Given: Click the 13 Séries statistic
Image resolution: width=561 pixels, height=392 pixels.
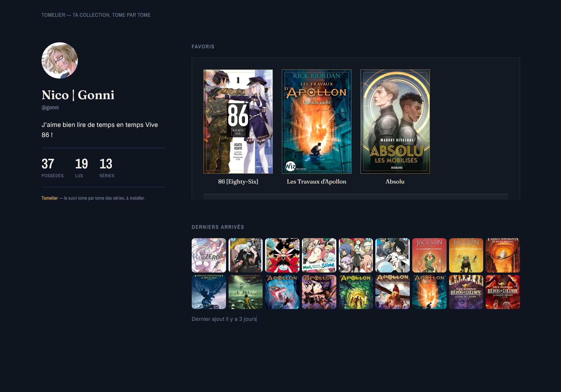Looking at the screenshot, I should pos(107,168).
